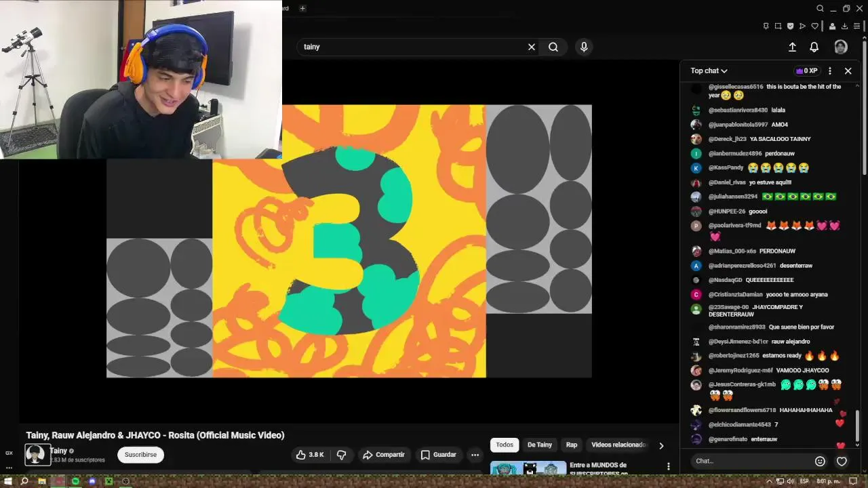Image resolution: width=868 pixels, height=488 pixels.
Task: Open sidebar three-dot more menu
Action: 9,468
